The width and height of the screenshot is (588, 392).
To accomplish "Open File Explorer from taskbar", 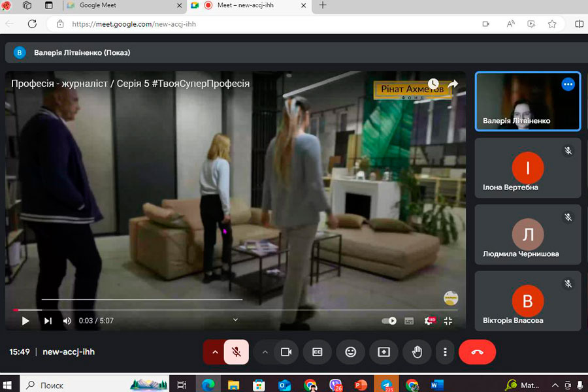I will point(233,385).
